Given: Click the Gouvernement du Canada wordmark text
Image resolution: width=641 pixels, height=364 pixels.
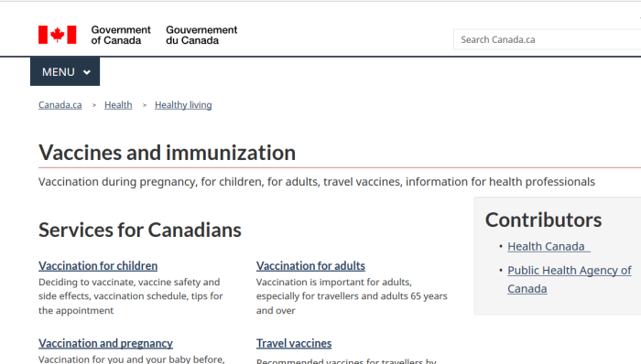Looking at the screenshot, I should coord(201,35).
